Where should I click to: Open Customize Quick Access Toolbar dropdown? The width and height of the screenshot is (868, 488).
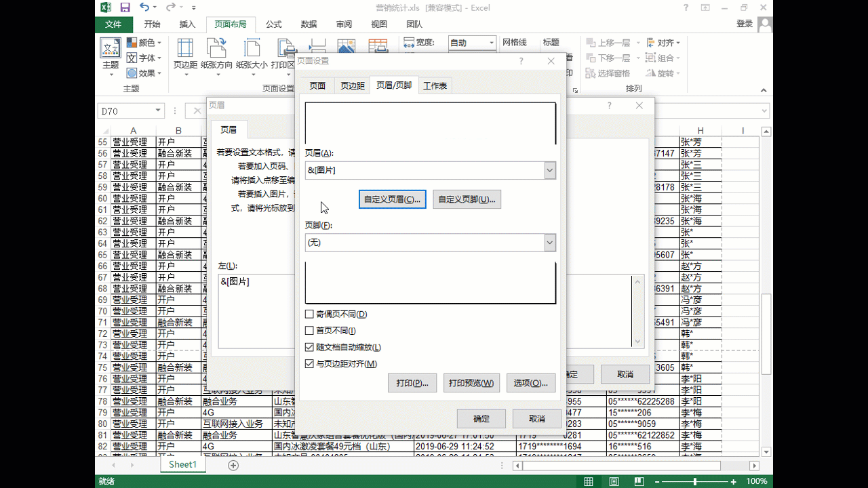[x=194, y=9]
